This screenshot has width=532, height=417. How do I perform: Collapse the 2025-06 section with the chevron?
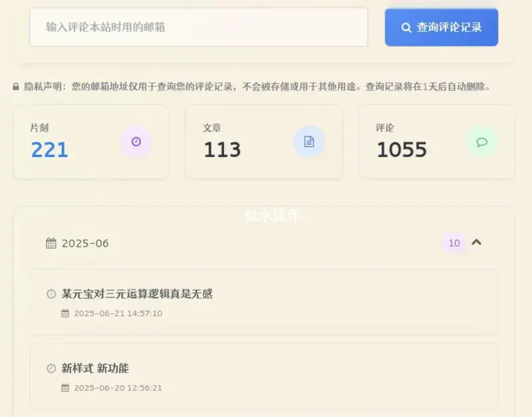click(476, 242)
